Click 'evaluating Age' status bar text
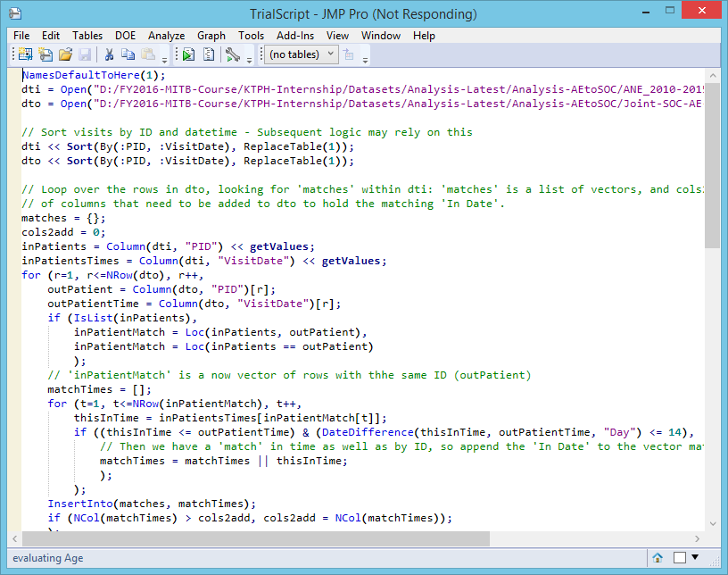The width and height of the screenshot is (728, 575). (48, 558)
